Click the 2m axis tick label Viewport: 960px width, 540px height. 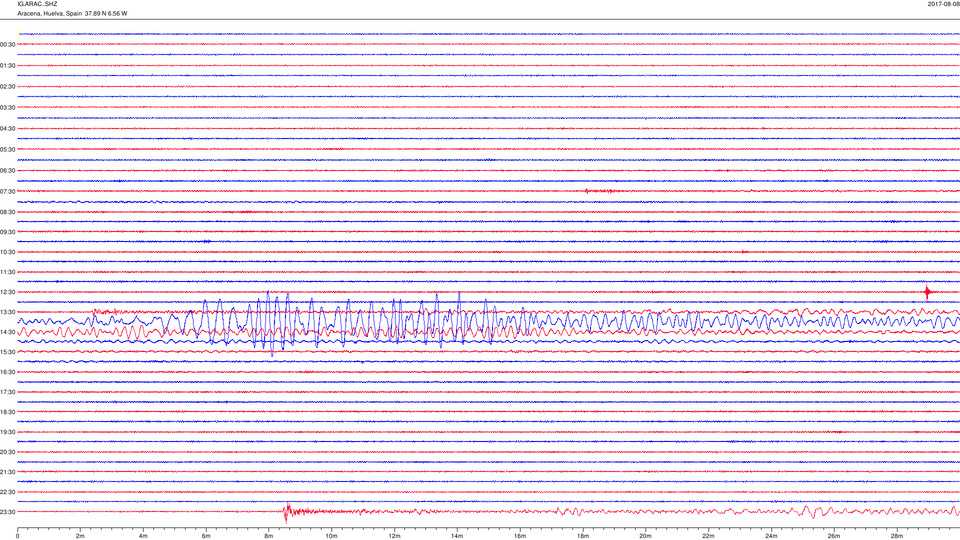(x=80, y=536)
